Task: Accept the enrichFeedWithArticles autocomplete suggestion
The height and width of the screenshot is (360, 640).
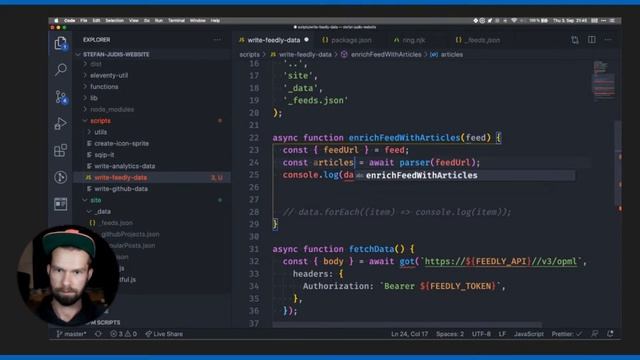Action: point(464,176)
